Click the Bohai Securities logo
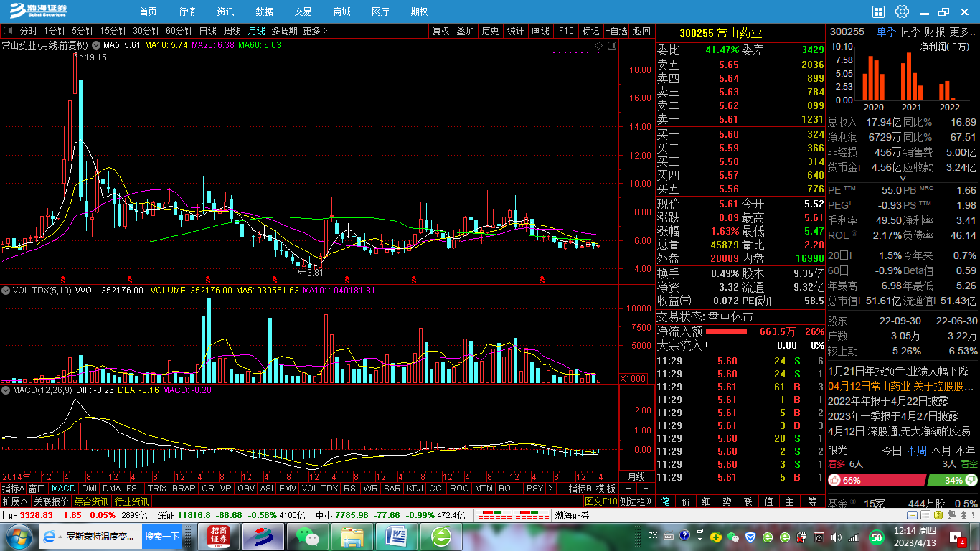Viewport: 980px width, 551px height. 38,11
